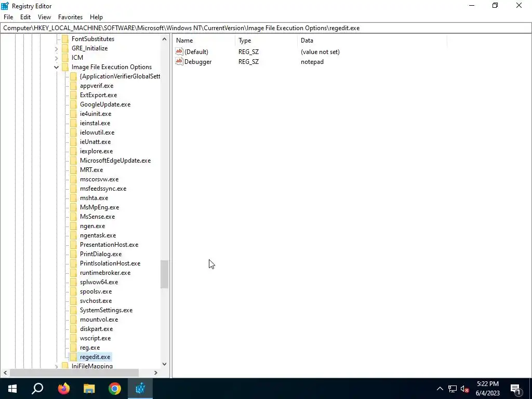Screen dimensions: 532x399
Task: Open File Explorer from the taskbar
Action: [89, 389]
